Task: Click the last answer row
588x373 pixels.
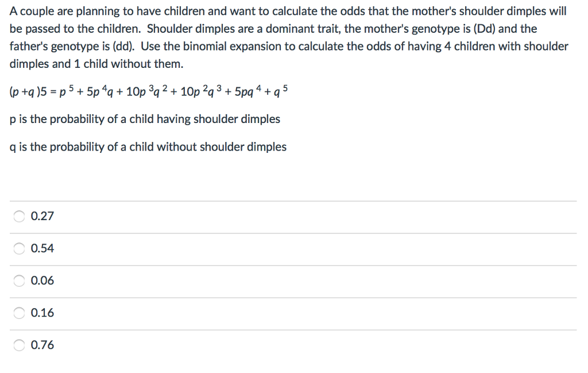Action: 230,345
